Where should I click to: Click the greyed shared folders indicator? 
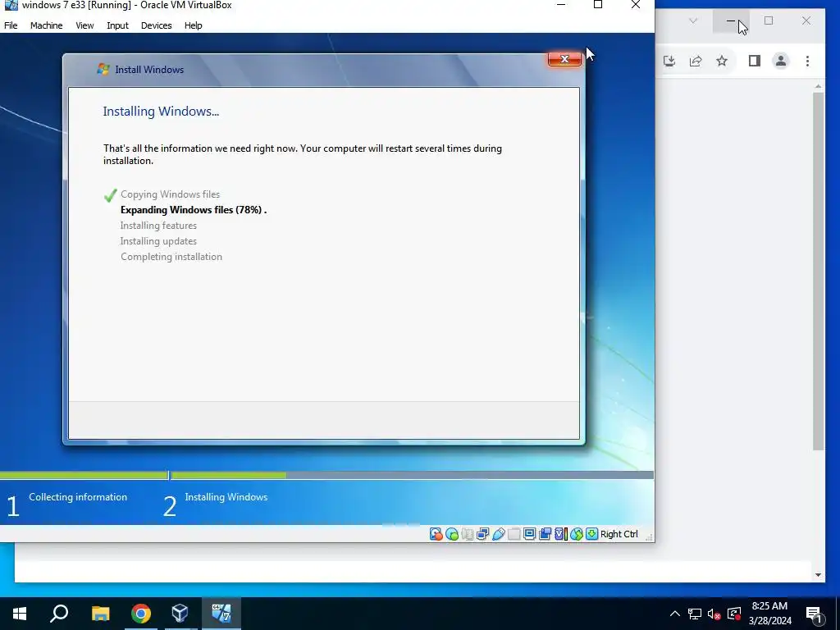tap(514, 534)
